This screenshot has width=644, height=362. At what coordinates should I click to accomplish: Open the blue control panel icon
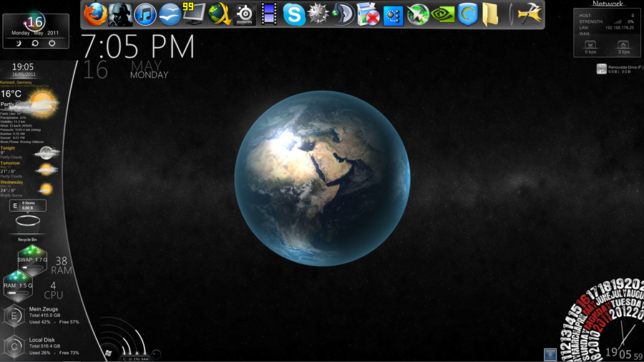point(393,16)
